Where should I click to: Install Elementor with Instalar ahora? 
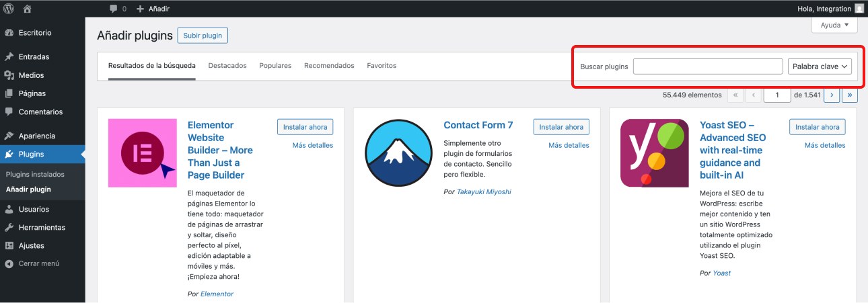coord(305,127)
